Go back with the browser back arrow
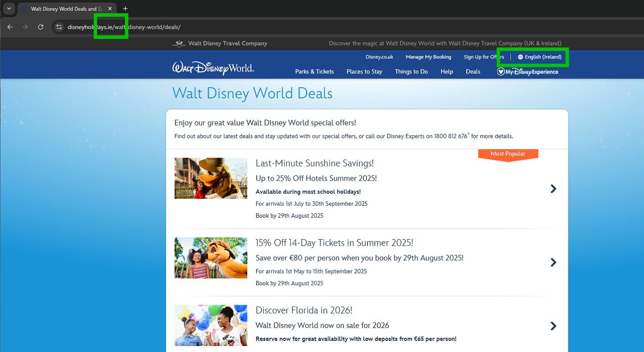The width and height of the screenshot is (644, 352). click(10, 27)
